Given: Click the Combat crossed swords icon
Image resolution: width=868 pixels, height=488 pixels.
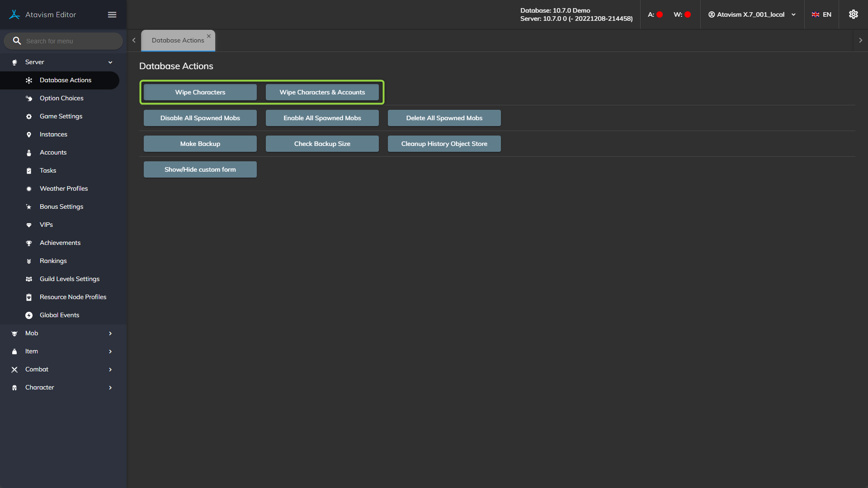Looking at the screenshot, I should point(14,370).
